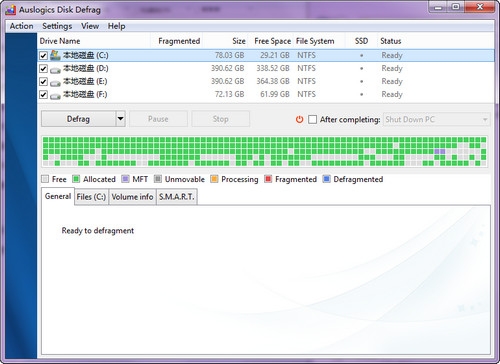Open the Settings menu

57,26
